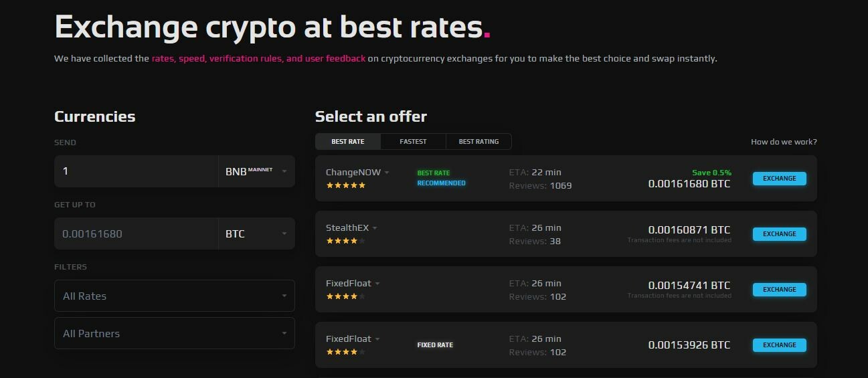Open the BNB send currency dropdown
868x378 pixels.
coord(256,171)
